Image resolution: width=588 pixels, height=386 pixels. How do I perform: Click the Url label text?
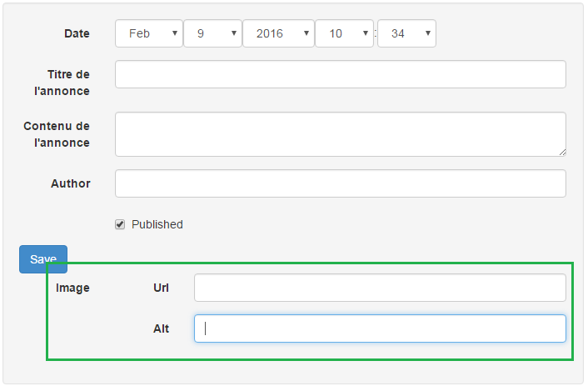coord(162,288)
